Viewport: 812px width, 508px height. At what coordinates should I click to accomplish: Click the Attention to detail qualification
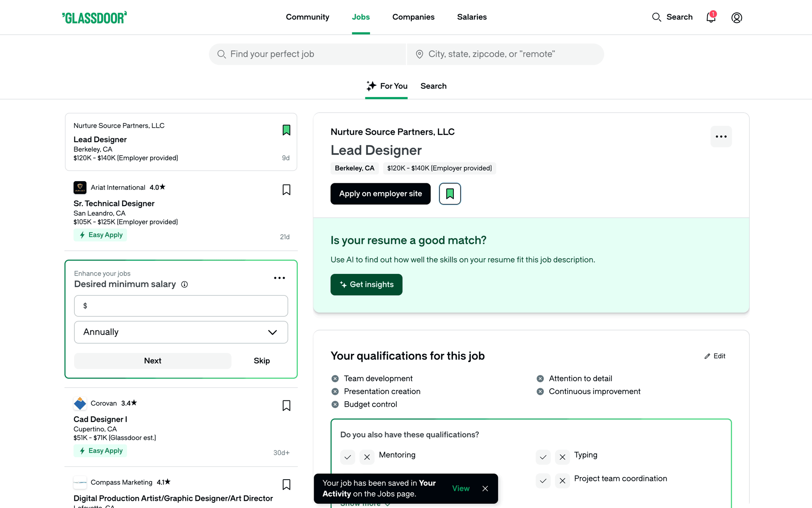pos(580,378)
